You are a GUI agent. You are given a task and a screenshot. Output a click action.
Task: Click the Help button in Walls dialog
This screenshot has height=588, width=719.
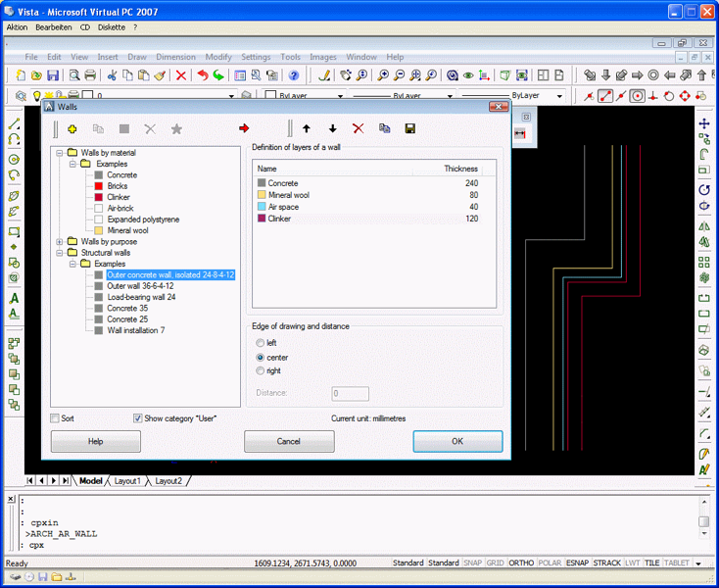(95, 441)
